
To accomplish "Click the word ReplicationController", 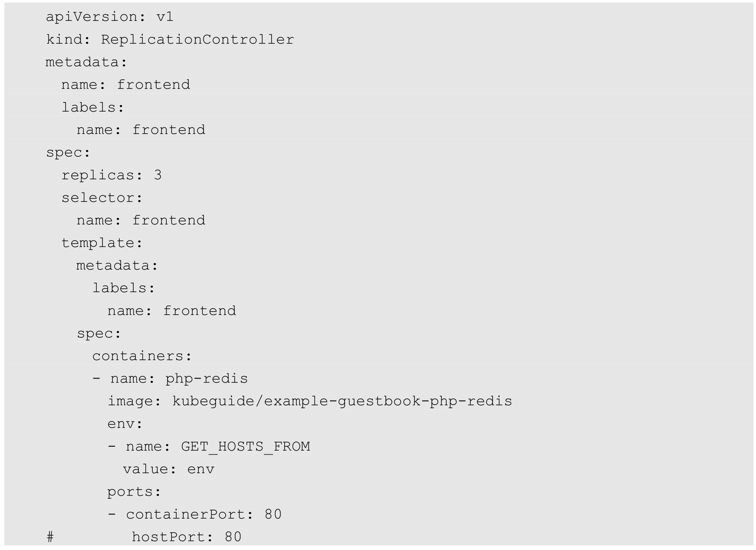I will (x=197, y=40).
